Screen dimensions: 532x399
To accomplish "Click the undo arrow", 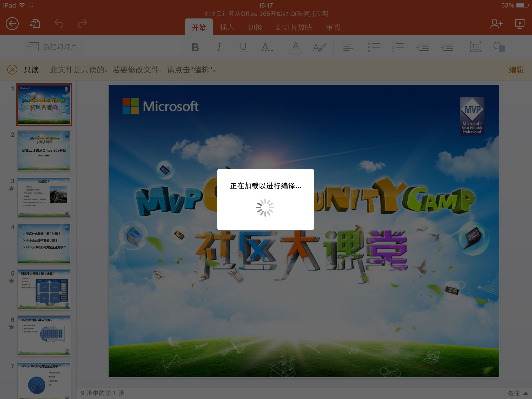I will [59, 24].
